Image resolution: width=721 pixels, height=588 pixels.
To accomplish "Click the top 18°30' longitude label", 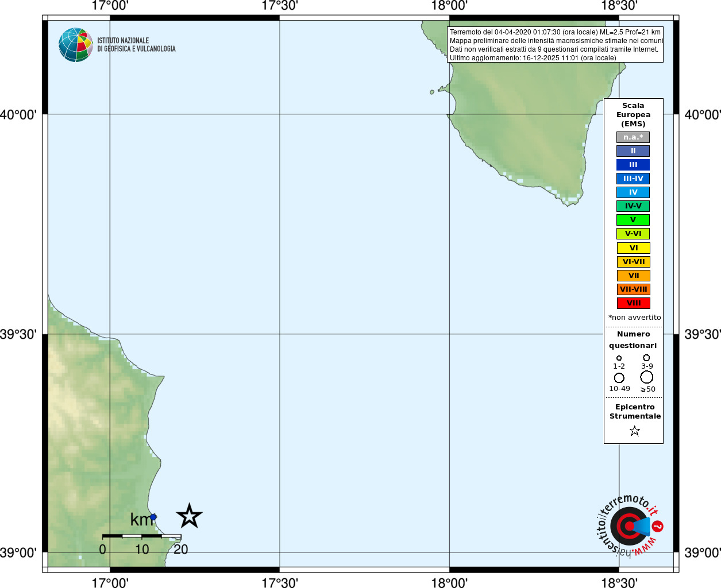I will click(619, 6).
